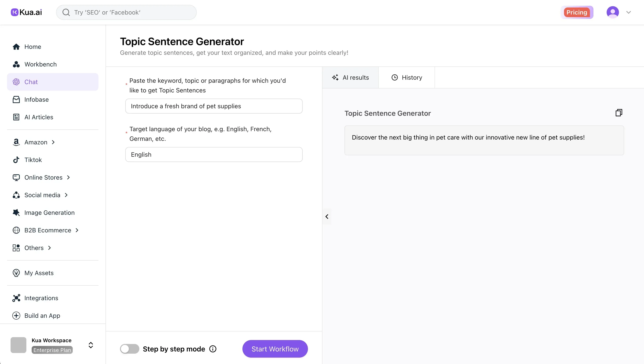The width and height of the screenshot is (644, 364).
Task: Enable Step by step mode
Action: [x=129, y=349]
